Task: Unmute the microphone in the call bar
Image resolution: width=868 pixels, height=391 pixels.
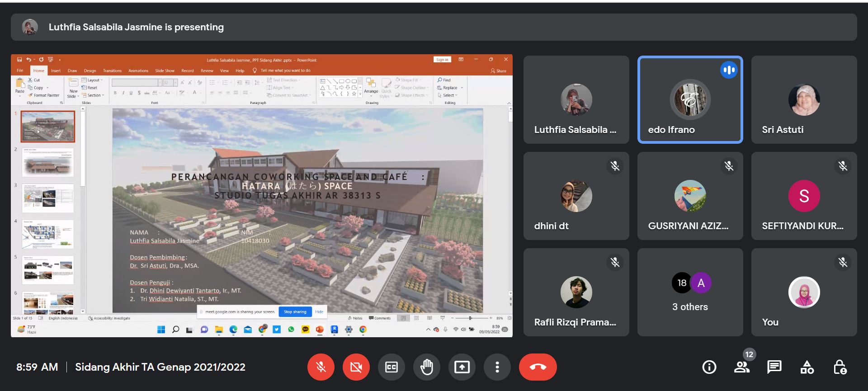Action: click(321, 367)
